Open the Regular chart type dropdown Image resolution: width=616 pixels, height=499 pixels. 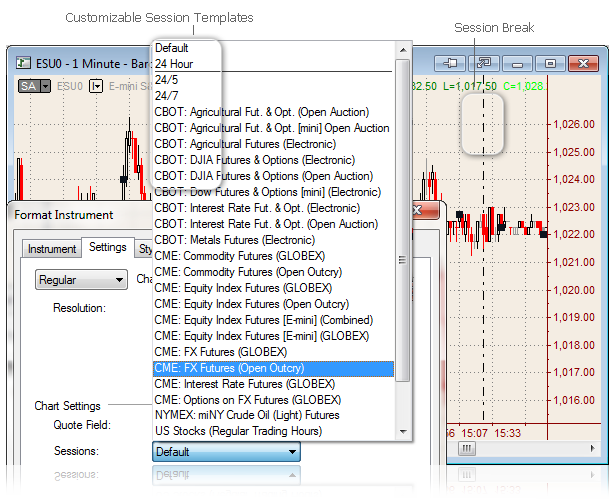pyautogui.click(x=81, y=280)
